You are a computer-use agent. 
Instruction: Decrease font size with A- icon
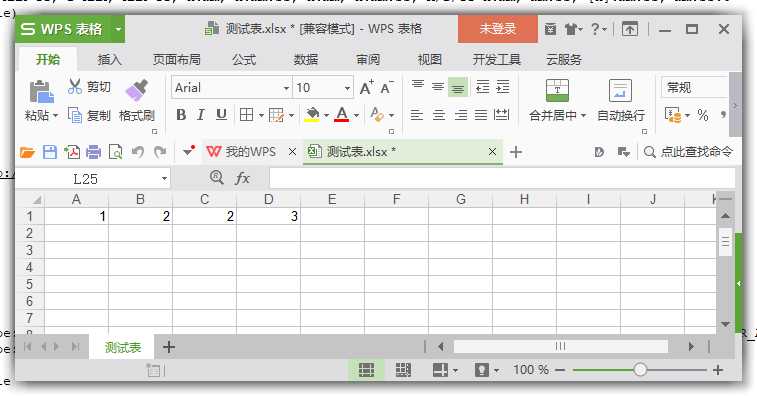[387, 87]
